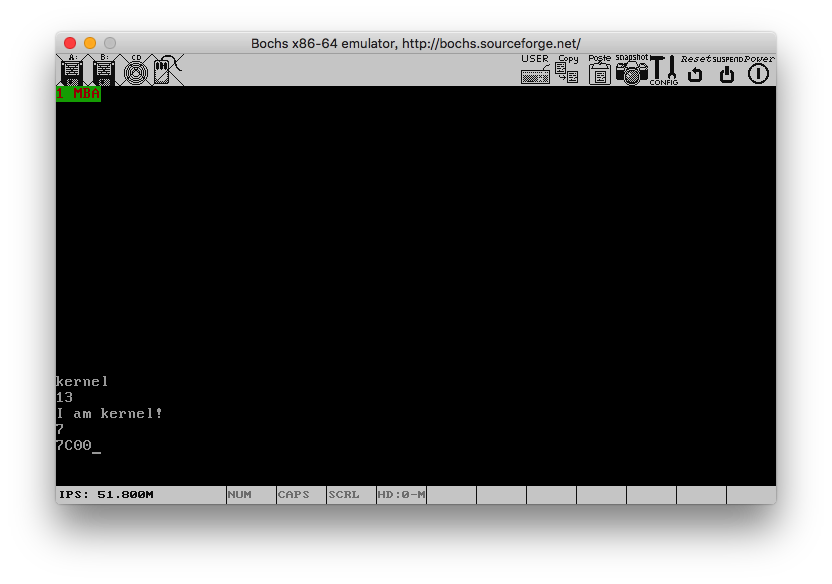Click the Paste clipboard icon
This screenshot has height=584, width=832.
[x=600, y=70]
